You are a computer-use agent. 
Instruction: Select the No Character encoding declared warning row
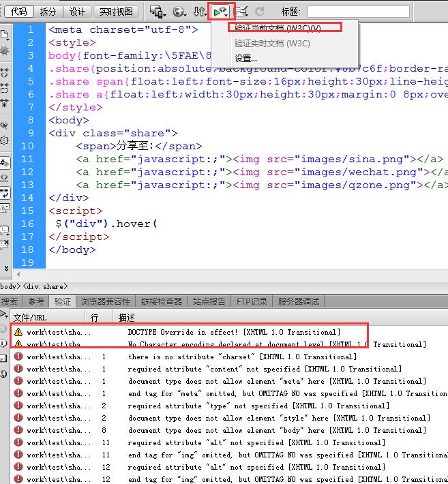229,344
